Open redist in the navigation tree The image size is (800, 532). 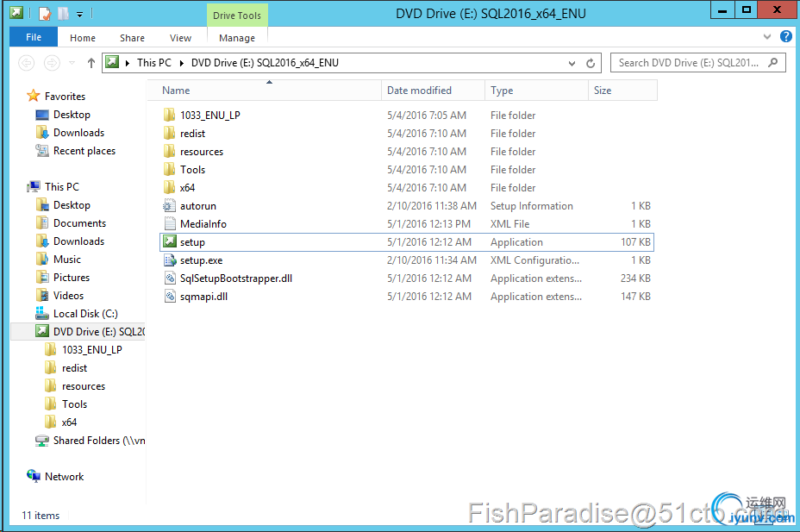click(74, 368)
